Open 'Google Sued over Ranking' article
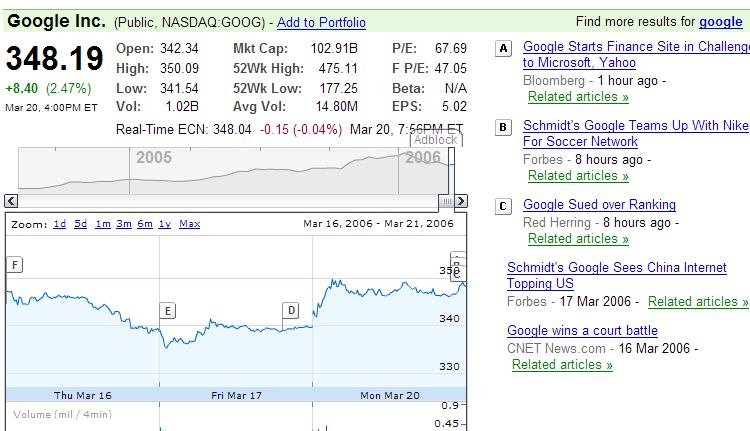 pos(599,205)
